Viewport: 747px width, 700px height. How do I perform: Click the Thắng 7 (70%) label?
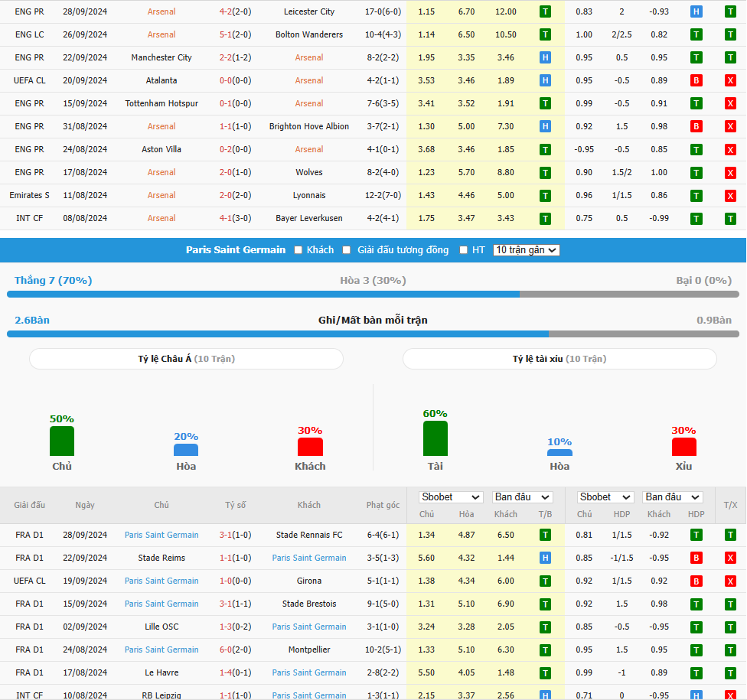click(x=54, y=280)
